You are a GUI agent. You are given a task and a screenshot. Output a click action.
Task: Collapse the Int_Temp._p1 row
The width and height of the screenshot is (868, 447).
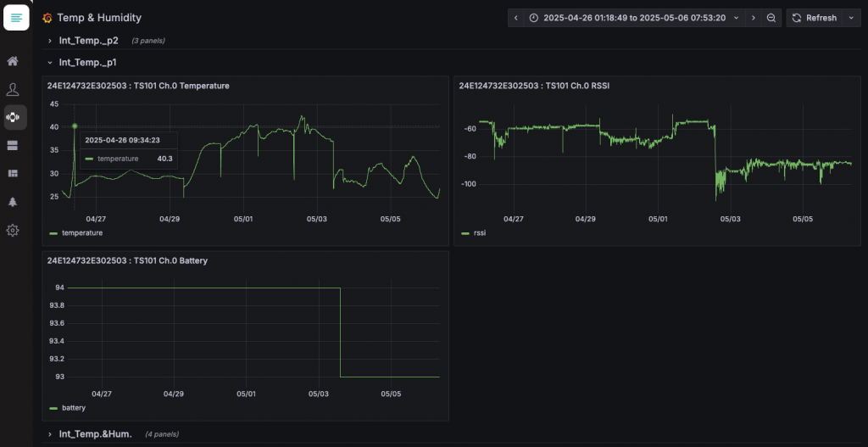pos(87,62)
